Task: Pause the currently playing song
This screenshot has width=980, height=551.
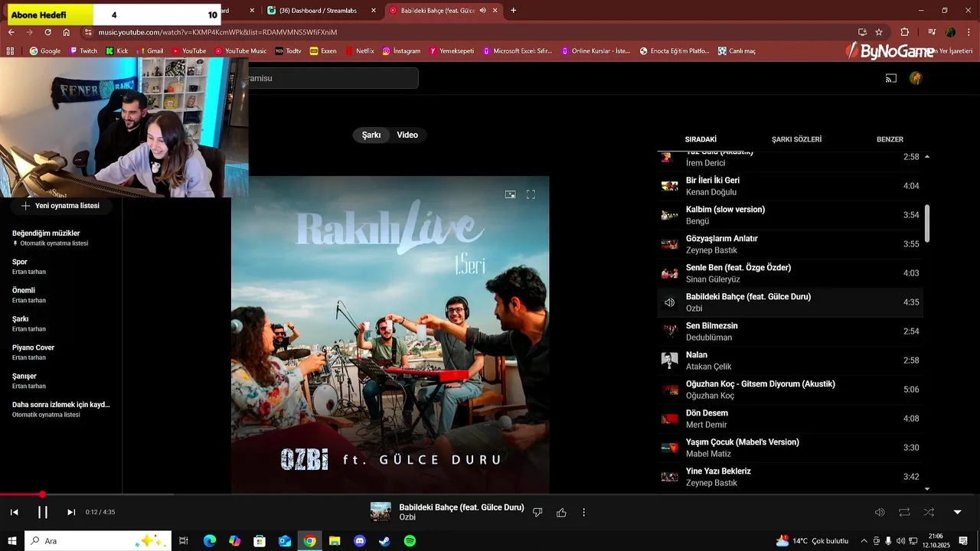Action: [43, 512]
